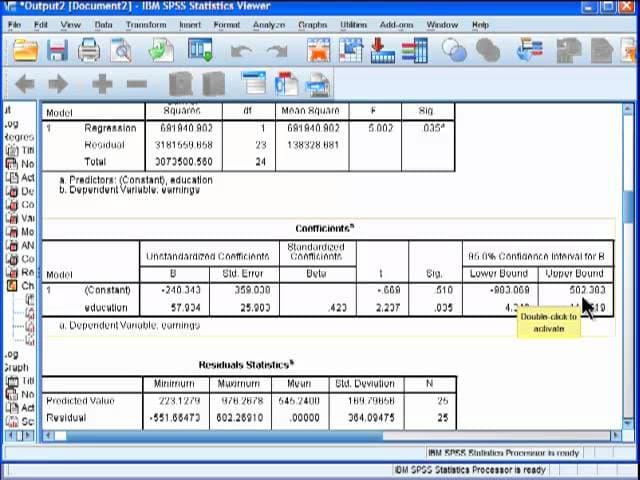640x480 pixels.
Task: Insert title icon in outline toolbar
Action: point(287,84)
